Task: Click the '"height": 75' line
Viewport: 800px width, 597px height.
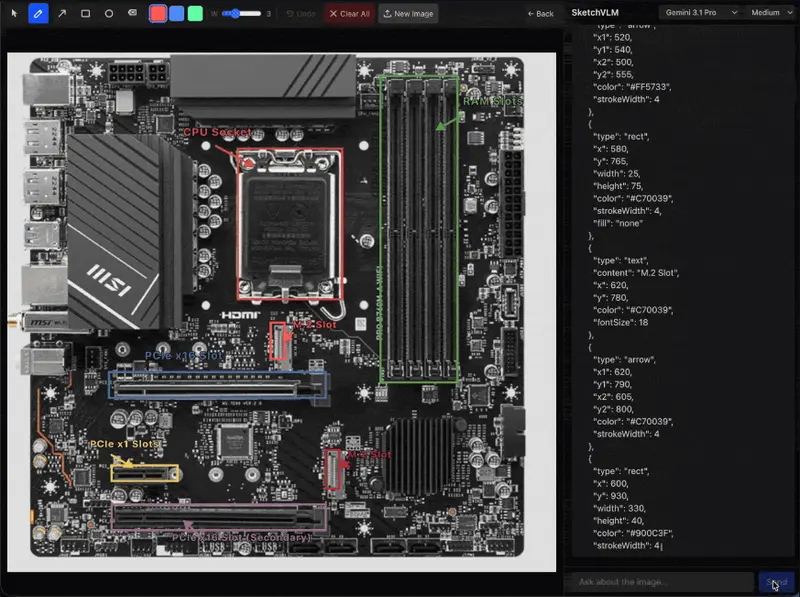Action: [x=618, y=186]
